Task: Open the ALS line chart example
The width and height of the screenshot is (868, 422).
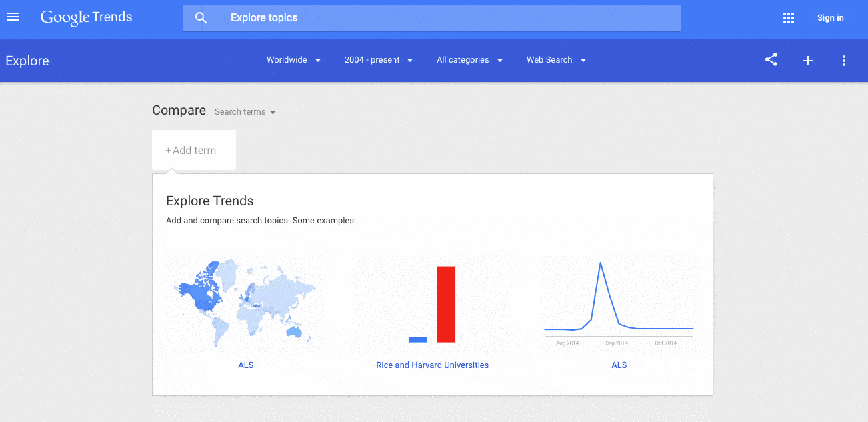Action: pyautogui.click(x=619, y=303)
